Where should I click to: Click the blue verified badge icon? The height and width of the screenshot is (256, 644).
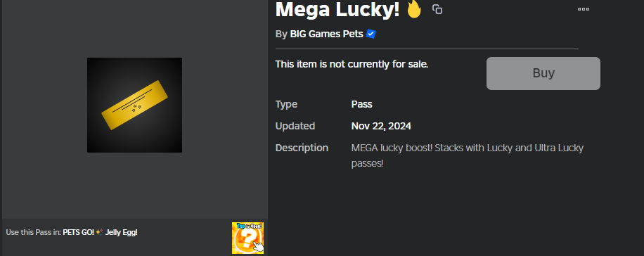click(371, 34)
